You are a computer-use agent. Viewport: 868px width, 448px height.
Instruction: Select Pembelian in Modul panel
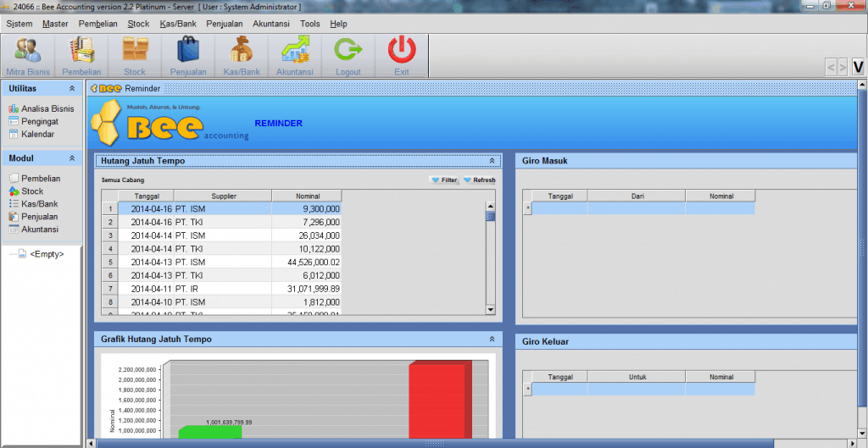34,179
